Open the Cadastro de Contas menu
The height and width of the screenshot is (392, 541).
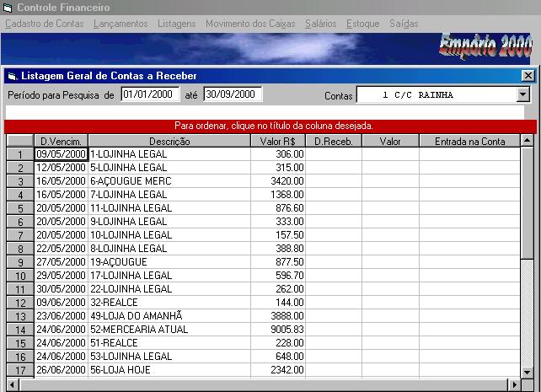(x=44, y=24)
